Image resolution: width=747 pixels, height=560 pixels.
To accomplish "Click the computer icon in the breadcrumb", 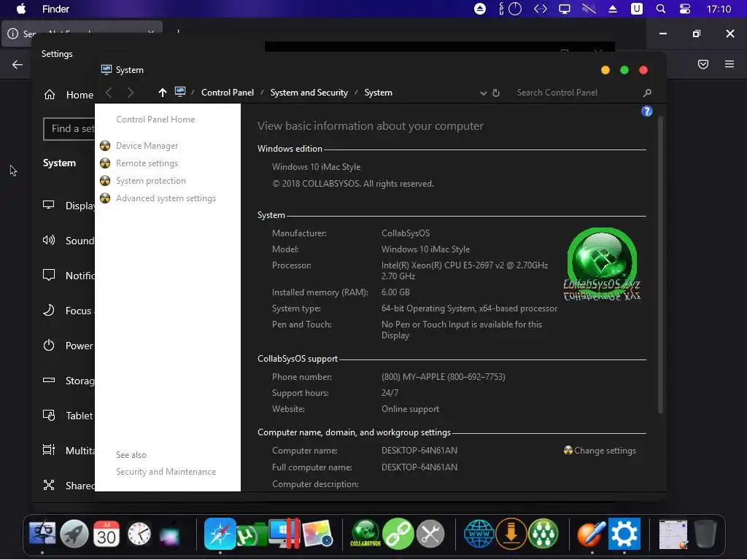I will (x=180, y=92).
